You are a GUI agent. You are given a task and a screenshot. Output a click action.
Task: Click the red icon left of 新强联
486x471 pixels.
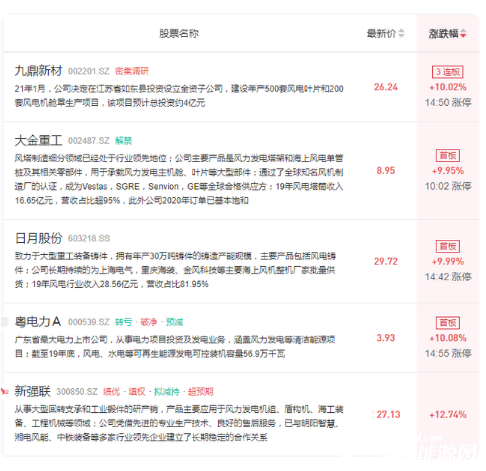pyautogui.click(x=4, y=391)
